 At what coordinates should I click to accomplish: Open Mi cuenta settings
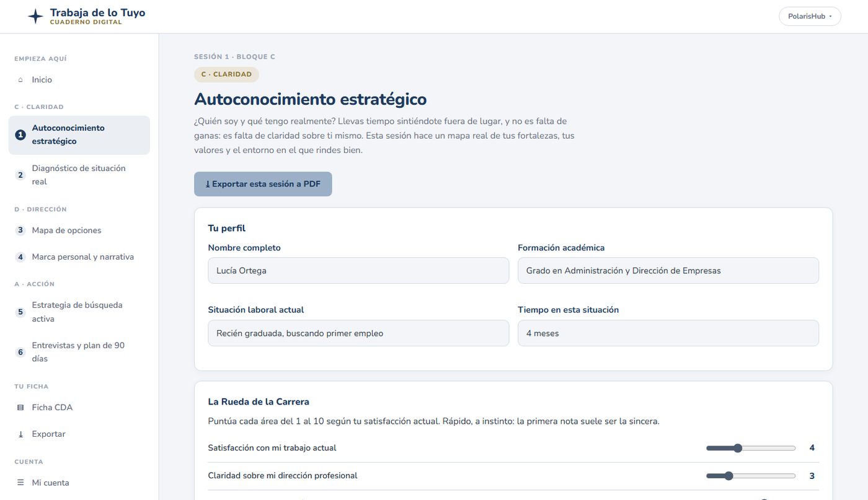click(x=79, y=483)
